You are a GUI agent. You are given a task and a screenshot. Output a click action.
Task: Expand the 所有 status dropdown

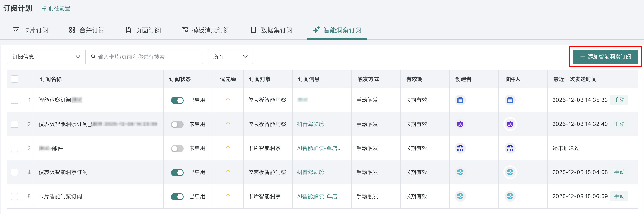pos(230,57)
